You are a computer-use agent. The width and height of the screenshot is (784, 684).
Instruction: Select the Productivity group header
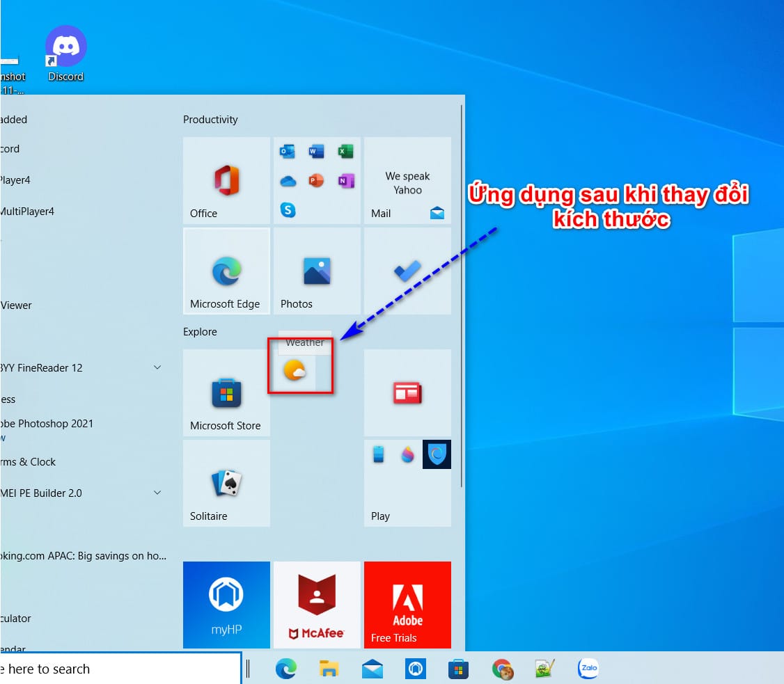[210, 120]
